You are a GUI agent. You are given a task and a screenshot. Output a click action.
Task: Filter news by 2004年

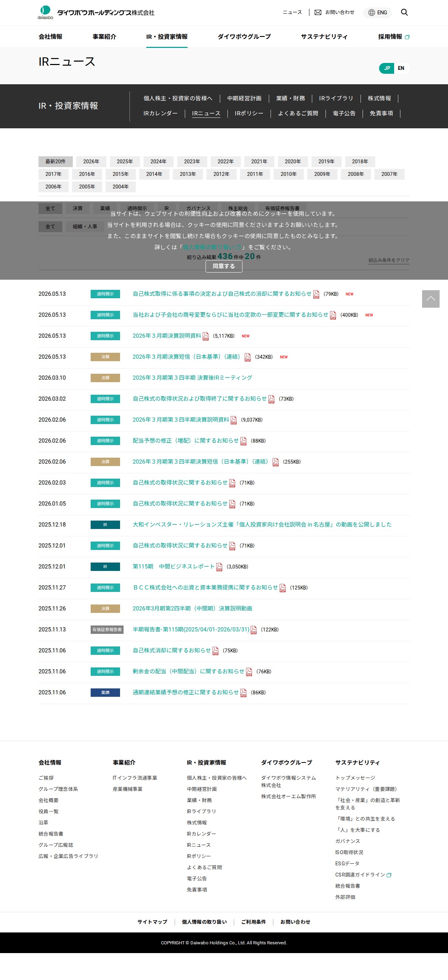tap(121, 186)
